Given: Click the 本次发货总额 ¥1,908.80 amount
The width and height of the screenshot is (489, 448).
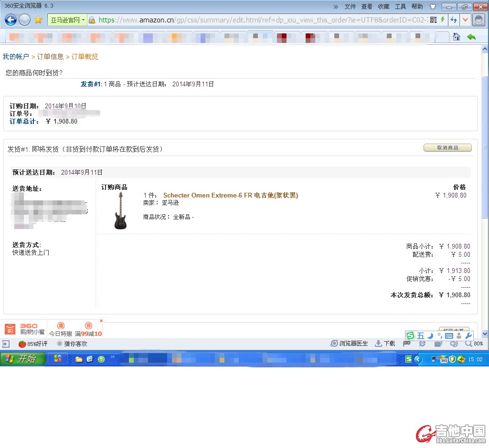Looking at the screenshot, I should point(455,295).
